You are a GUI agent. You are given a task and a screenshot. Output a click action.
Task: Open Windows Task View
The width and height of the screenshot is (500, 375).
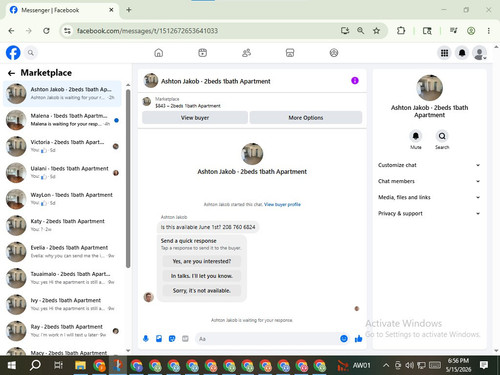(58, 365)
